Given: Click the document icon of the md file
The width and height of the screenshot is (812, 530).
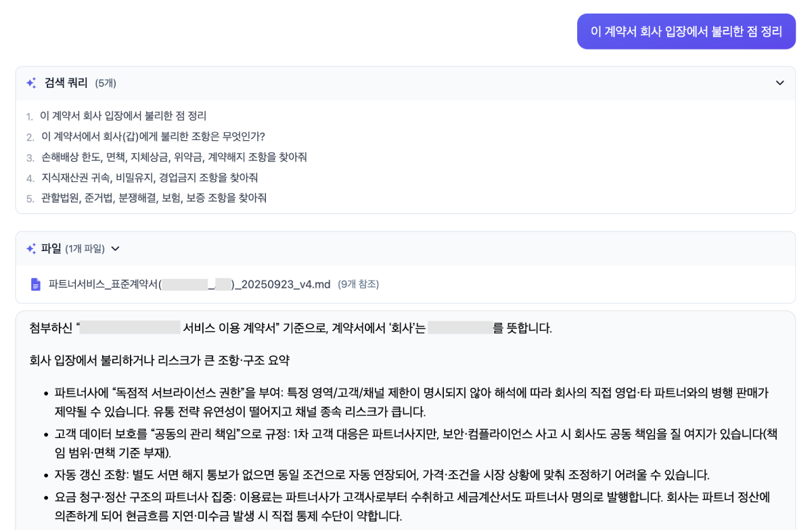Looking at the screenshot, I should (x=36, y=284).
